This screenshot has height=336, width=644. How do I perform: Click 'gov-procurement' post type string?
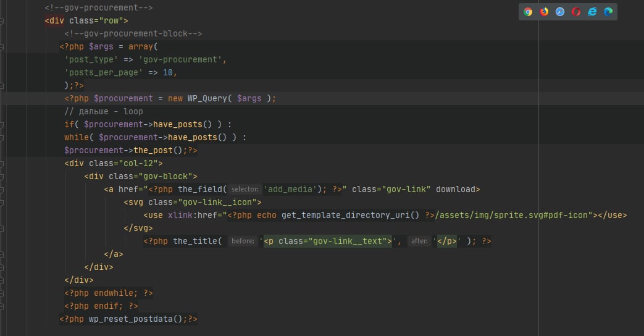tap(180, 59)
